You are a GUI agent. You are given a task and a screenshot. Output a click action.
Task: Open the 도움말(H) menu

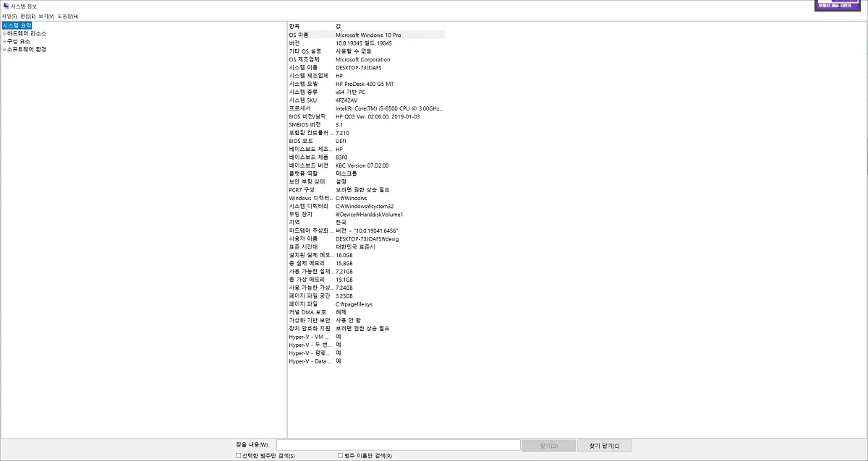tap(68, 16)
